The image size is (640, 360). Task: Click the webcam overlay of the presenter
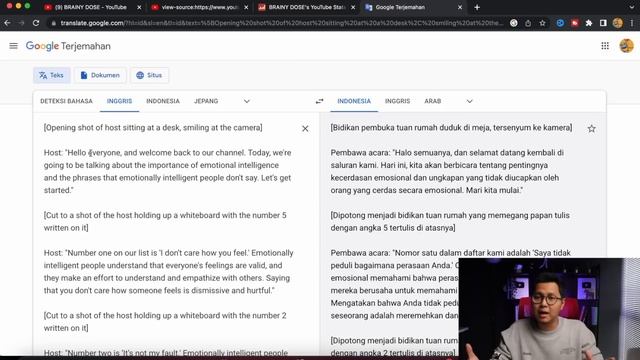pyautogui.click(x=549, y=309)
